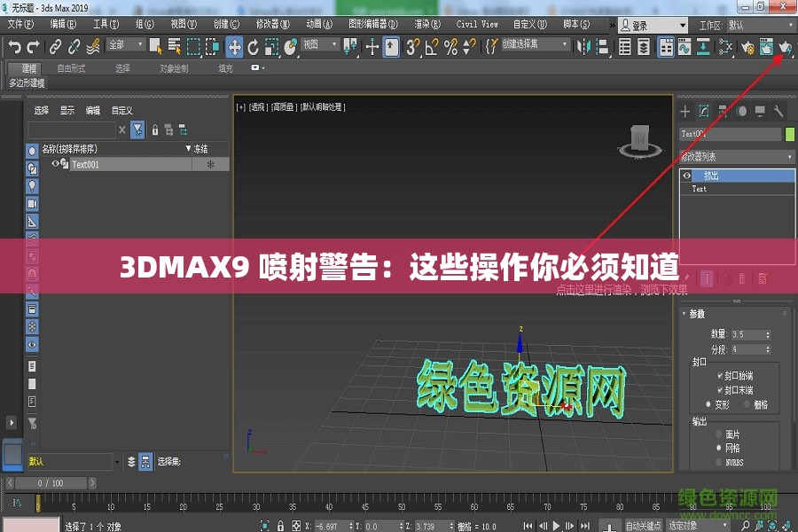Toggle the Percent Snap button
Image resolution: width=798 pixels, height=532 pixels.
tap(450, 47)
